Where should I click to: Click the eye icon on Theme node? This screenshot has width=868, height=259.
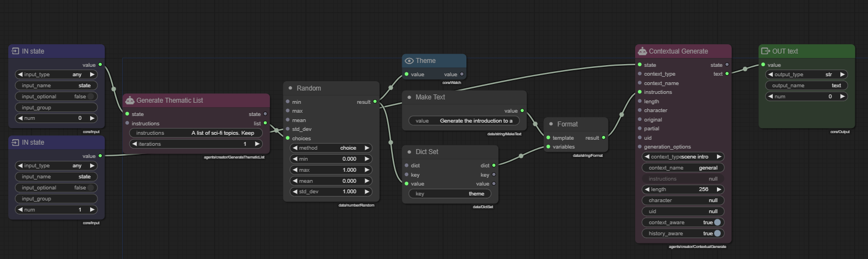(x=409, y=61)
